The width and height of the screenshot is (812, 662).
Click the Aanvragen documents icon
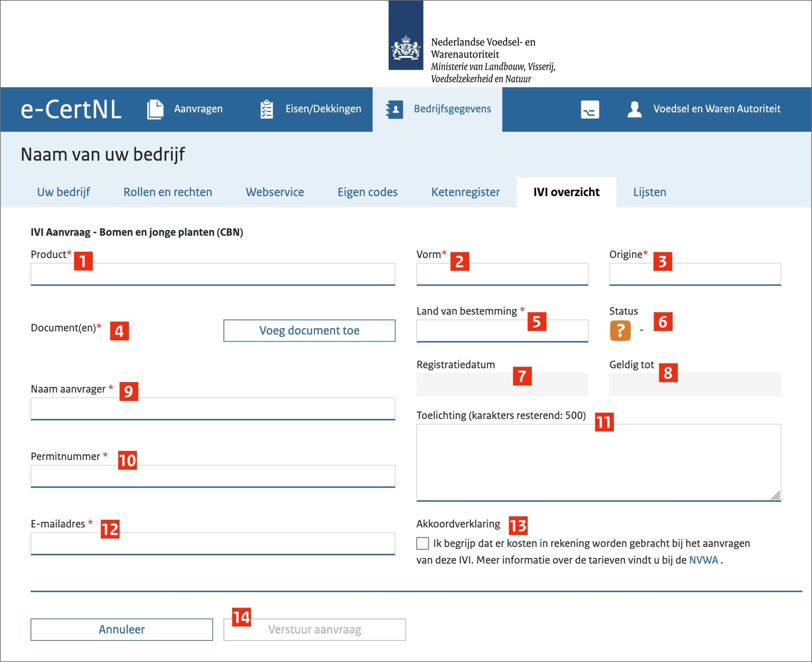coord(155,109)
